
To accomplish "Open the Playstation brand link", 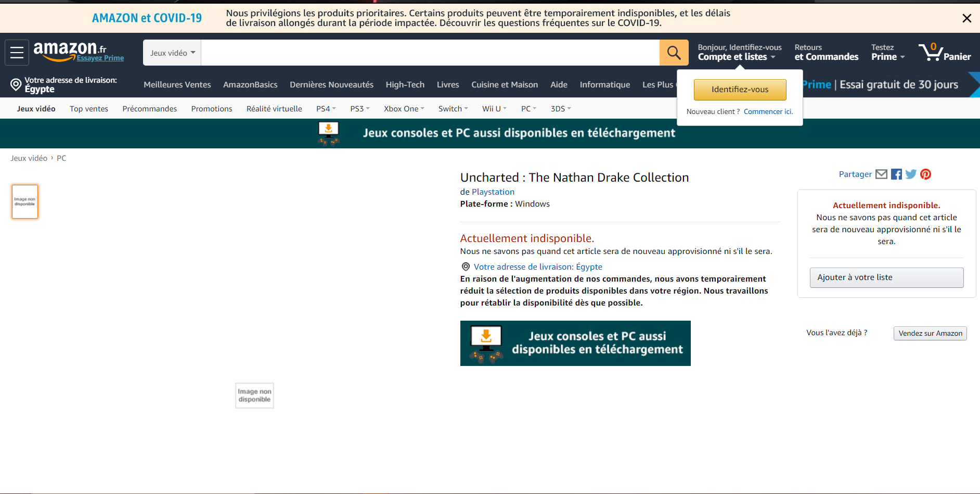I will (x=493, y=192).
